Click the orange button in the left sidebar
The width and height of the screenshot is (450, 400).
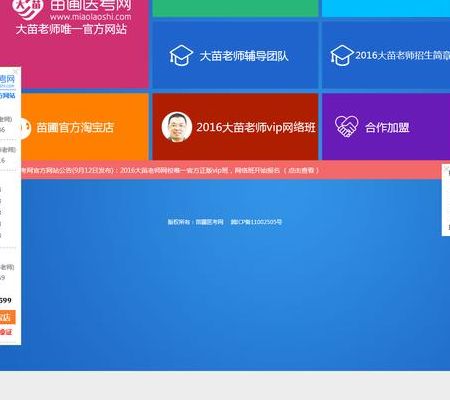[8, 318]
